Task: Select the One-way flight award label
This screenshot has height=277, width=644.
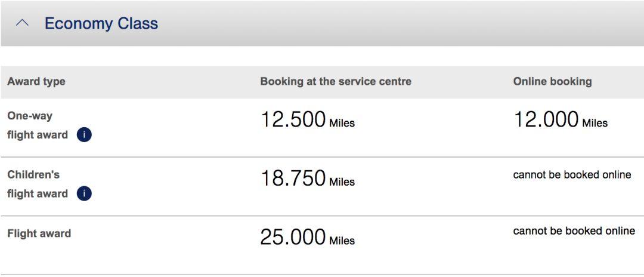Action: click(x=38, y=125)
